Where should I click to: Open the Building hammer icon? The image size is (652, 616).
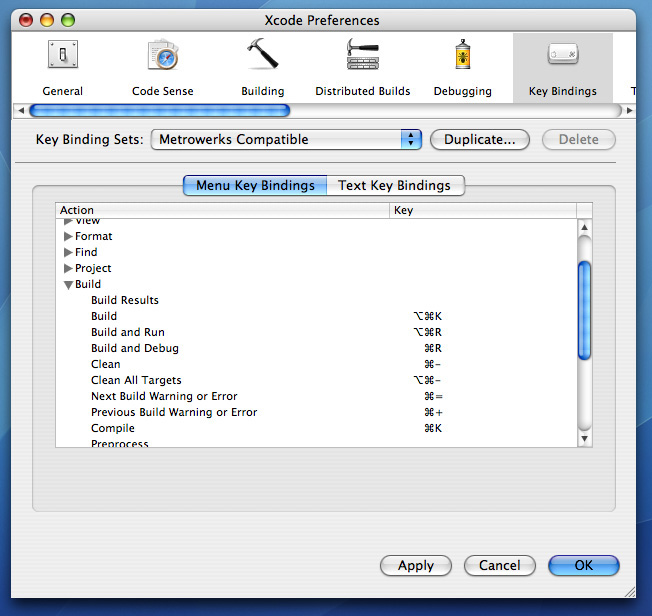262,56
